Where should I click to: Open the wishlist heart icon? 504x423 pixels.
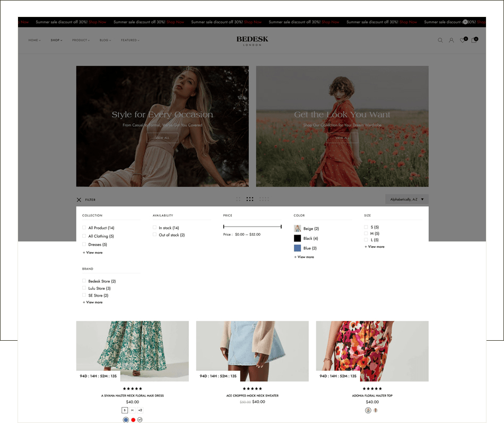pyautogui.click(x=463, y=40)
